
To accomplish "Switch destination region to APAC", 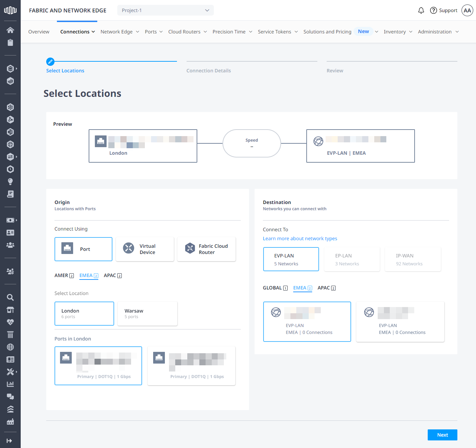I will (x=327, y=288).
